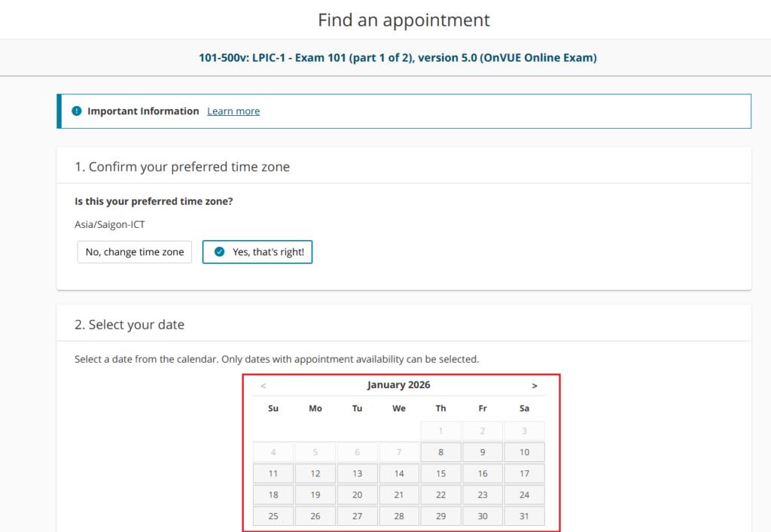Choose January 27 on the calendar
Image resolution: width=771 pixels, height=532 pixels.
point(357,516)
